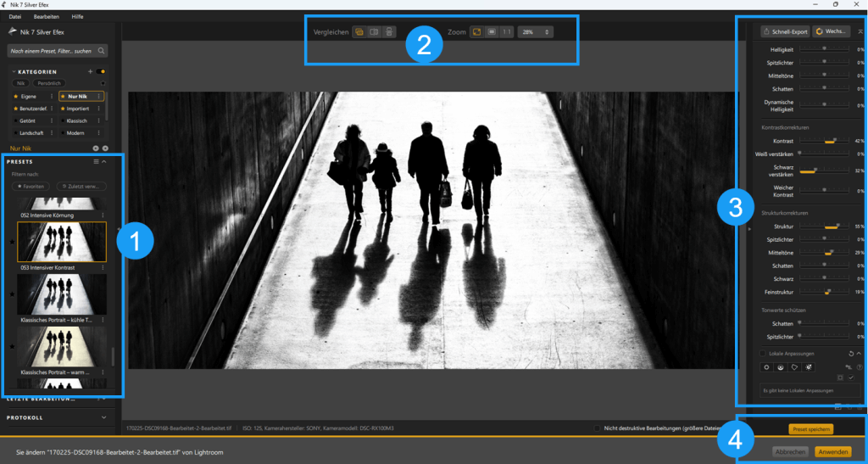Click the Schnell-Export button

point(785,31)
